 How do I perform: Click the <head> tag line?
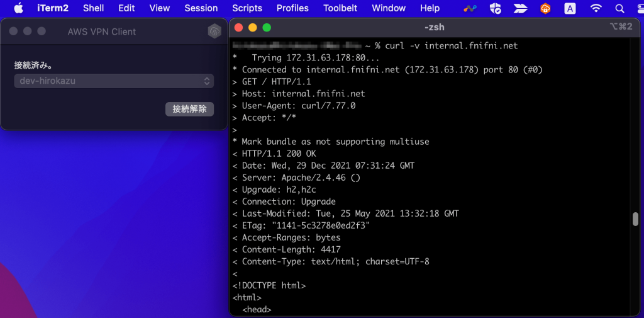(x=257, y=309)
